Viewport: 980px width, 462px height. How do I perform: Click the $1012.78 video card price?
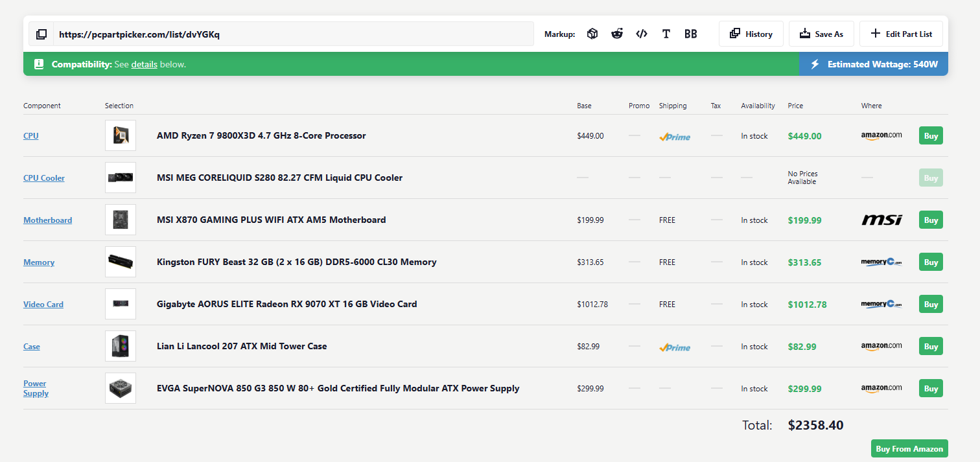point(807,305)
